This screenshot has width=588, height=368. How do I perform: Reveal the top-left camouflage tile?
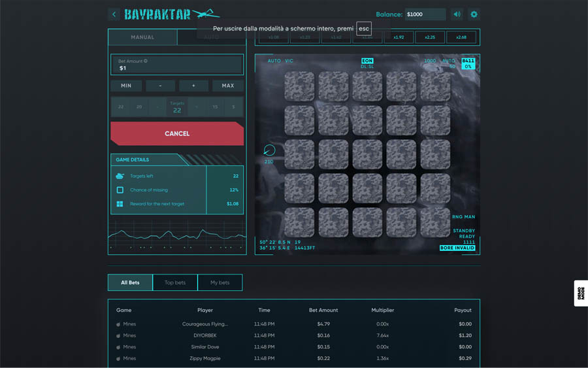point(299,87)
